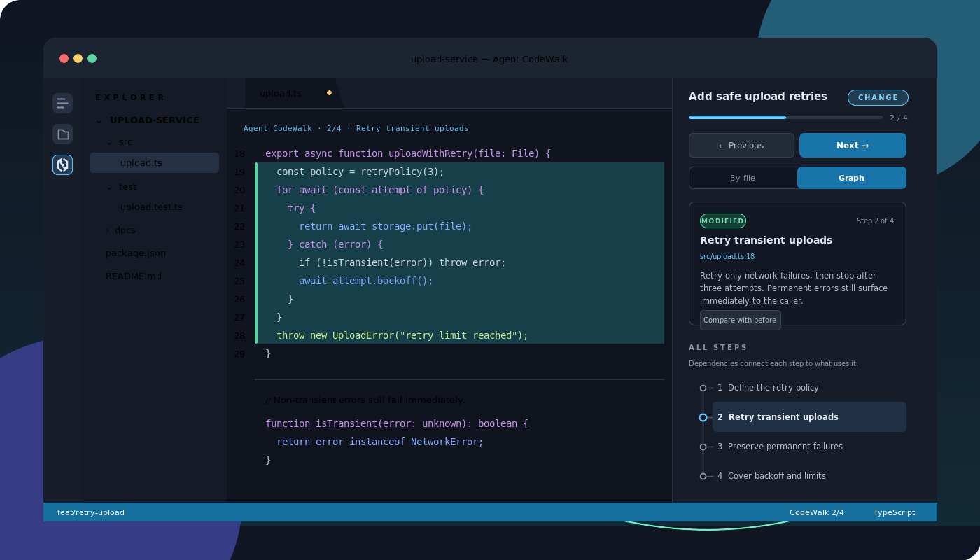Click the 2 / 4 progress counter
Screen dimensions: 980x560
[x=899, y=118]
